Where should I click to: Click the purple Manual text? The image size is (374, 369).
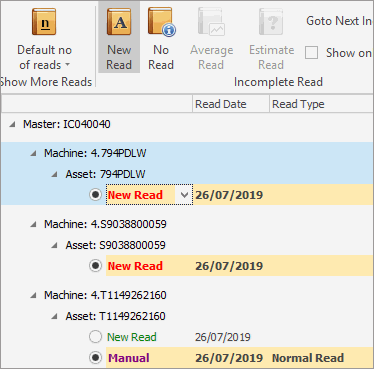click(129, 358)
